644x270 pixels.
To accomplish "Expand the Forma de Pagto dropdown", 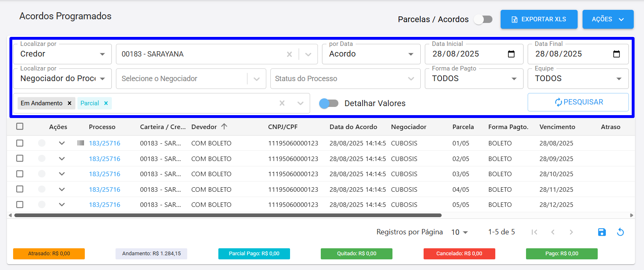I will 474,79.
